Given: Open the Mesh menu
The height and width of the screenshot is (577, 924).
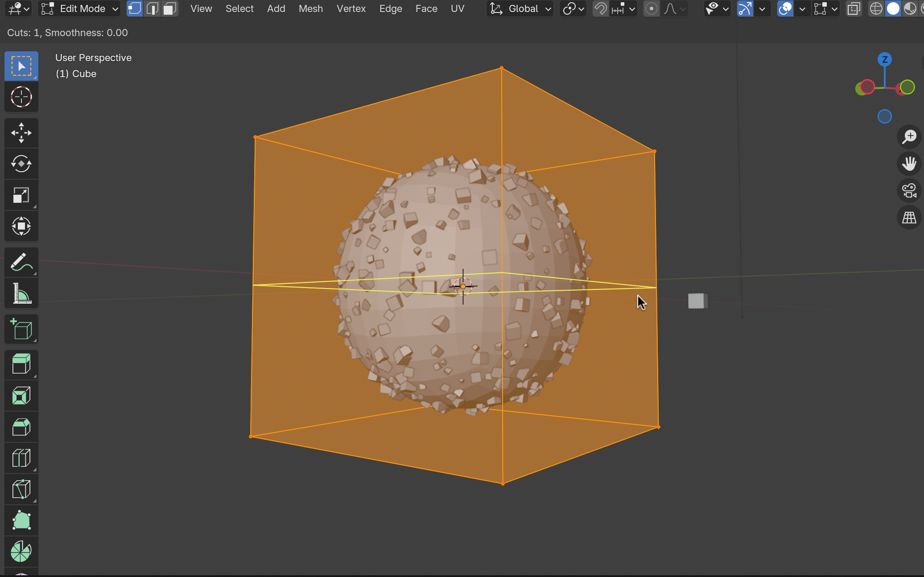Looking at the screenshot, I should click(310, 8).
